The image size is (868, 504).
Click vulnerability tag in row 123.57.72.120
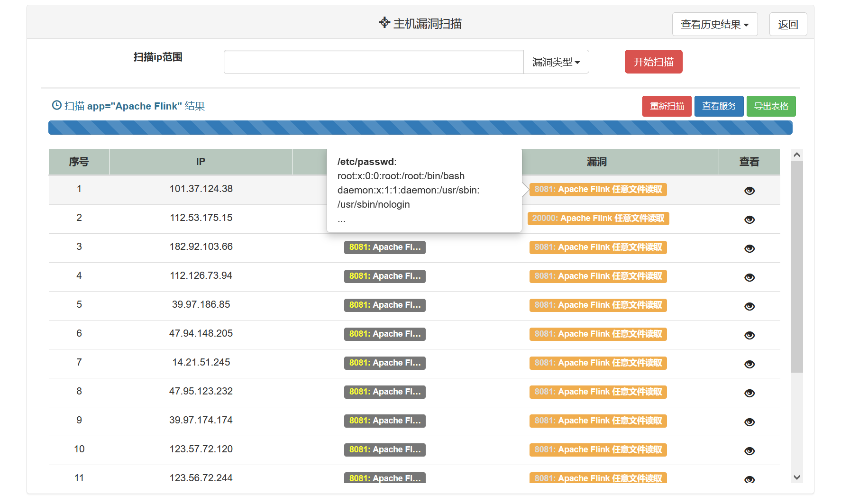coord(598,449)
